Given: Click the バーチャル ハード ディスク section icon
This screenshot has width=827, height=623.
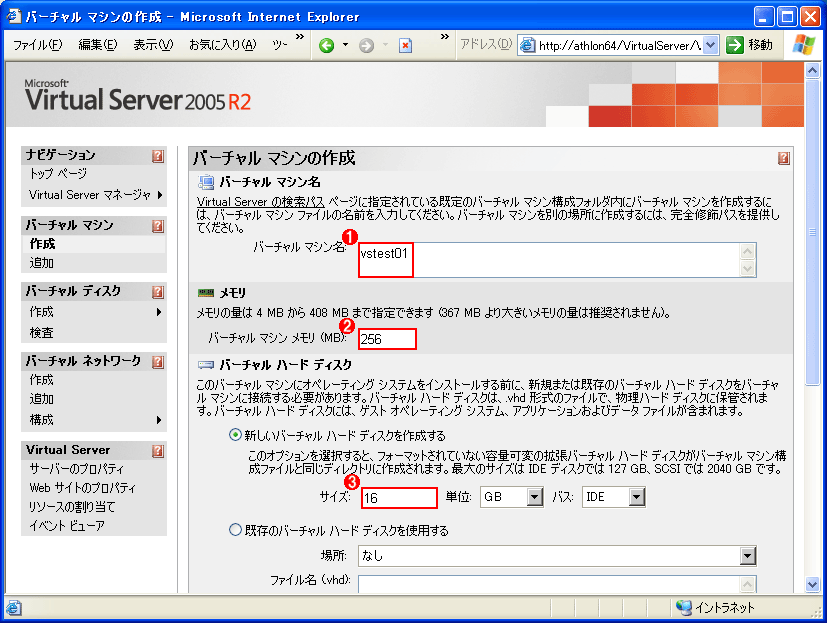Looking at the screenshot, I should point(206,365).
